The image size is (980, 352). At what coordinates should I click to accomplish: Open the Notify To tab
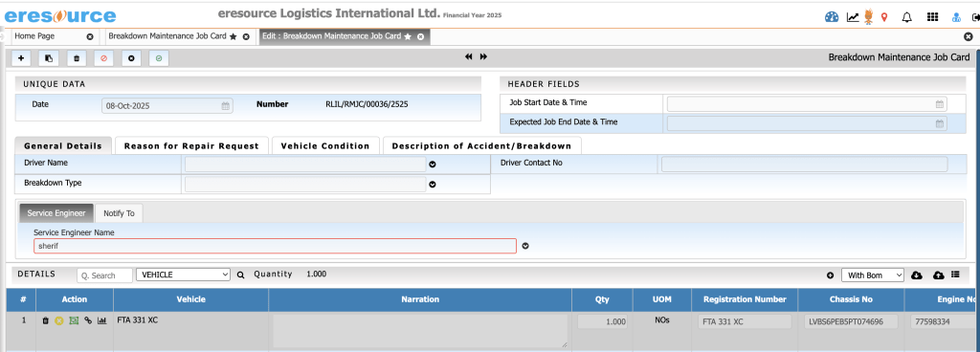(119, 212)
